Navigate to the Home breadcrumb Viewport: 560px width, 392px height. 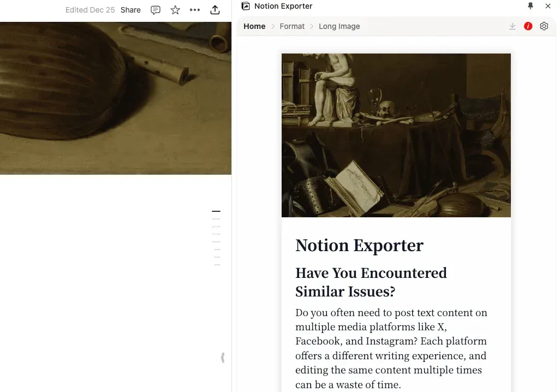pos(254,26)
